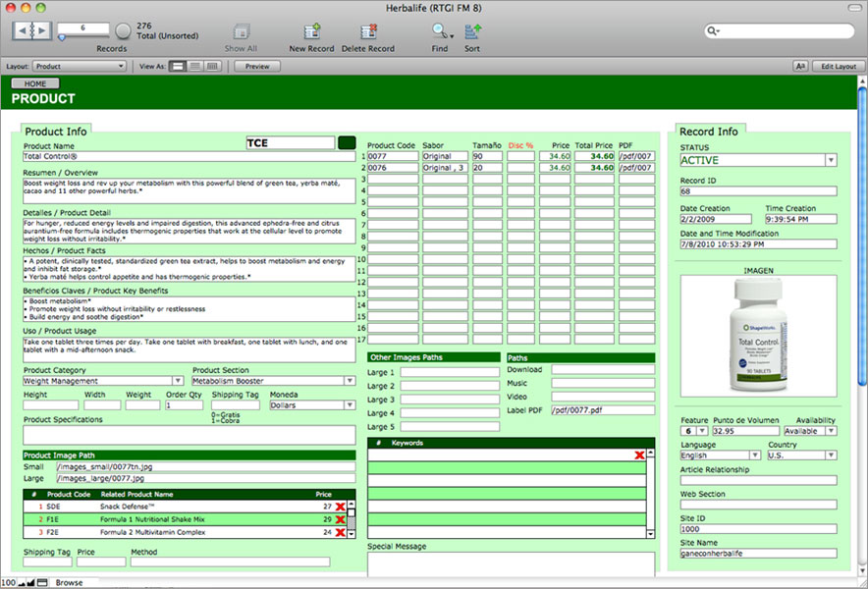Open the STATUS Active dropdown
The width and height of the screenshot is (868, 589).
(831, 161)
